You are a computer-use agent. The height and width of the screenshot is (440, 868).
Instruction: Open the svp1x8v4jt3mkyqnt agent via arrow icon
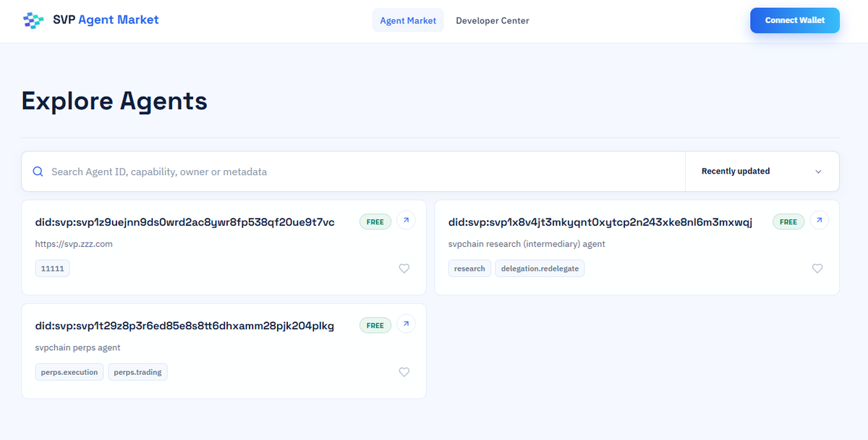[819, 221]
